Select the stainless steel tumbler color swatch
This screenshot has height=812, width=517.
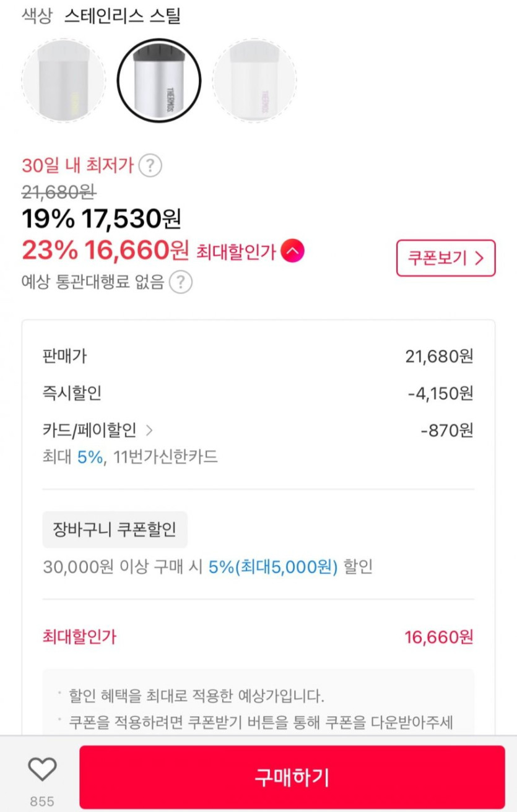pyautogui.click(x=159, y=80)
